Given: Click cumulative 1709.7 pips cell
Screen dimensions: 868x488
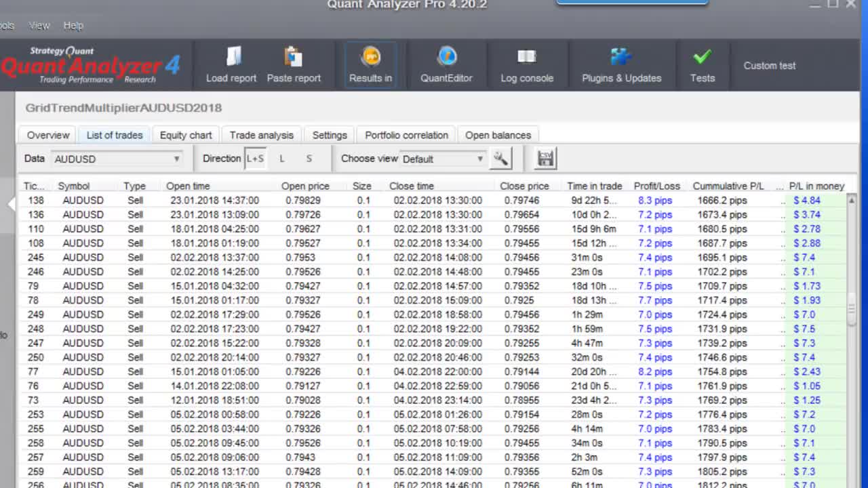Looking at the screenshot, I should coord(722,286).
